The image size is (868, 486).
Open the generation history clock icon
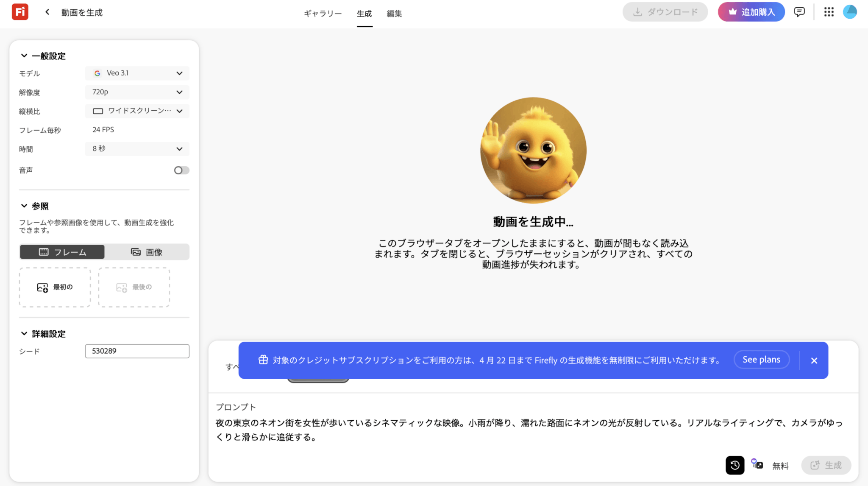tap(735, 465)
